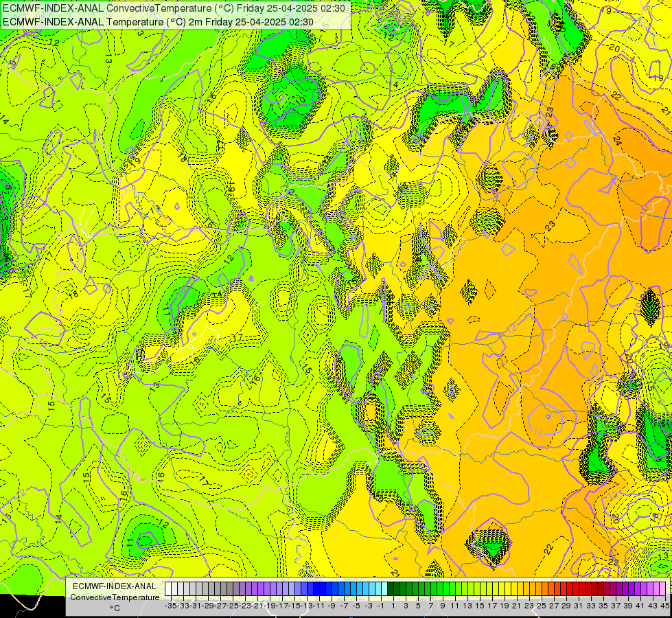
Task: Click the legend scale value 45
Action: pos(665,606)
